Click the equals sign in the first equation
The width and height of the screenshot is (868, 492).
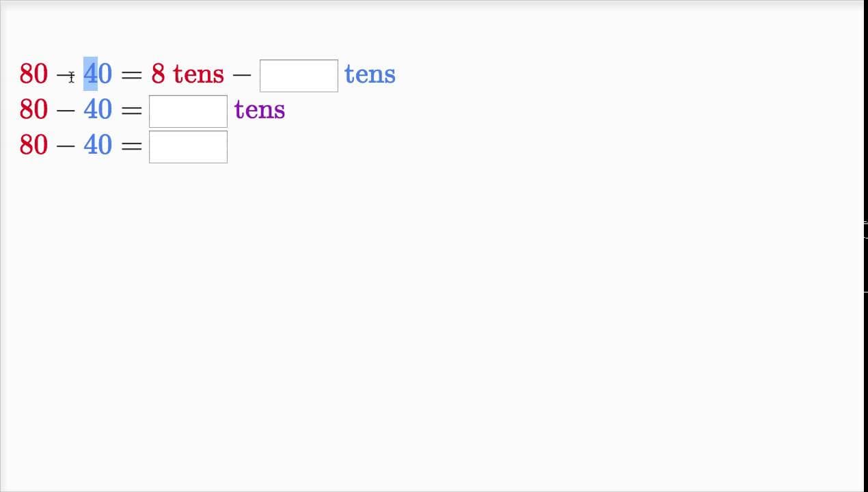(x=131, y=74)
